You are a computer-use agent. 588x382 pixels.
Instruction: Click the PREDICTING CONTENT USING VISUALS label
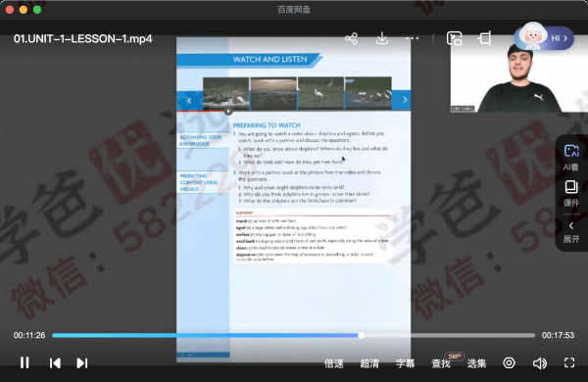(198, 182)
